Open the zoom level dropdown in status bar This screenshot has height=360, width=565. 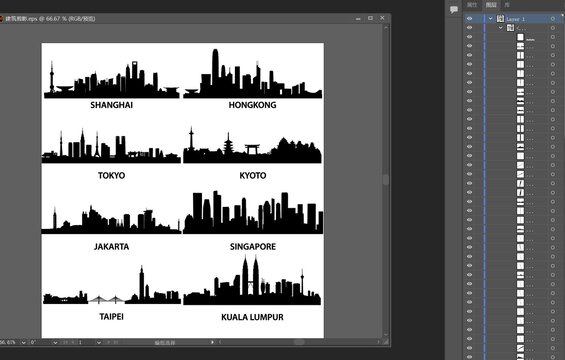23,342
